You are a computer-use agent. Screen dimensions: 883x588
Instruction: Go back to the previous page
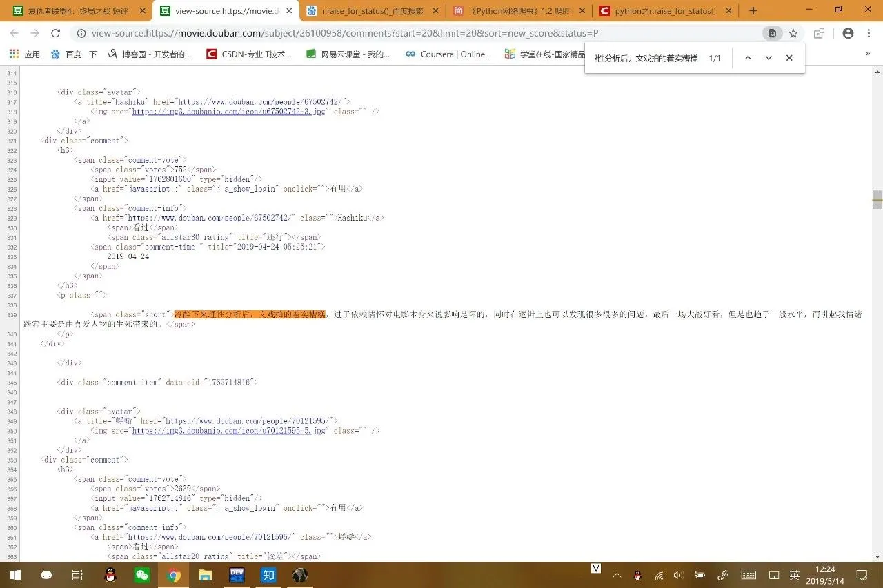[14, 33]
